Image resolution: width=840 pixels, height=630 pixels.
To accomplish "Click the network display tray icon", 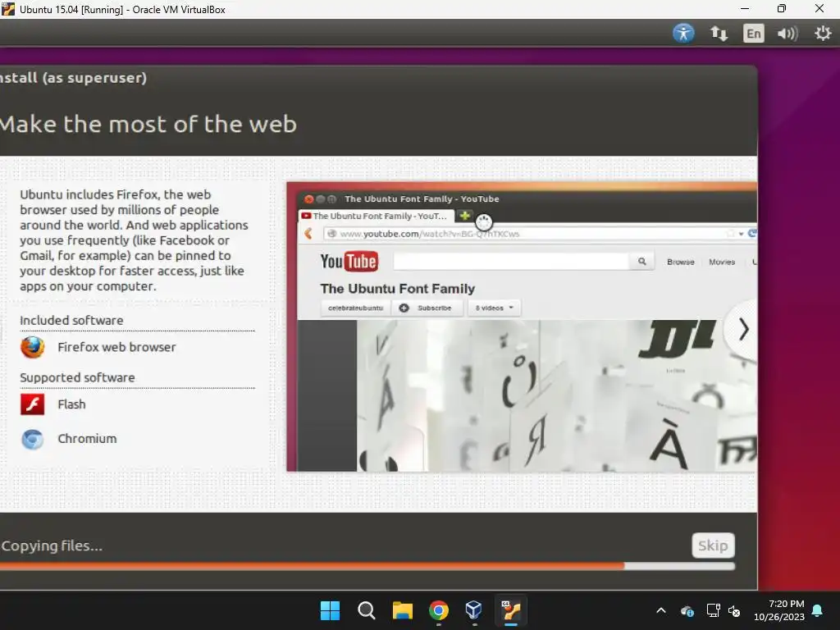I will click(713, 610).
